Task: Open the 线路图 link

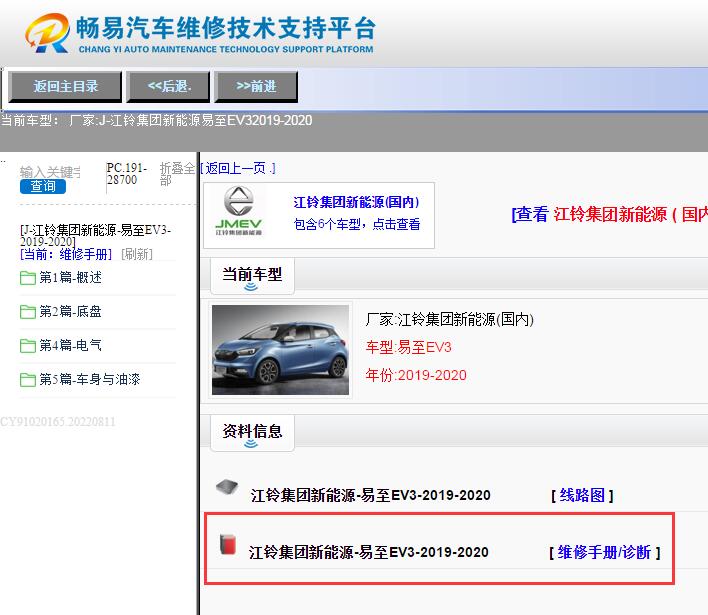Action: pyautogui.click(x=582, y=495)
